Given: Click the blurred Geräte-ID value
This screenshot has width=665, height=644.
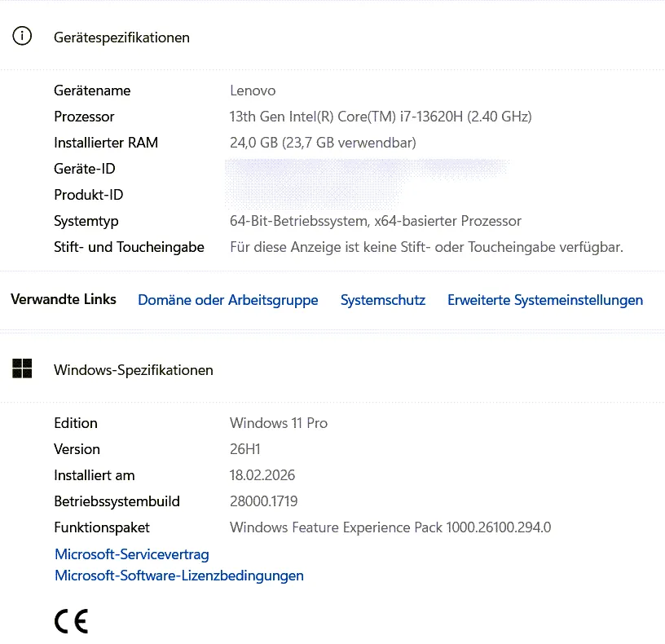Looking at the screenshot, I should (x=367, y=169).
